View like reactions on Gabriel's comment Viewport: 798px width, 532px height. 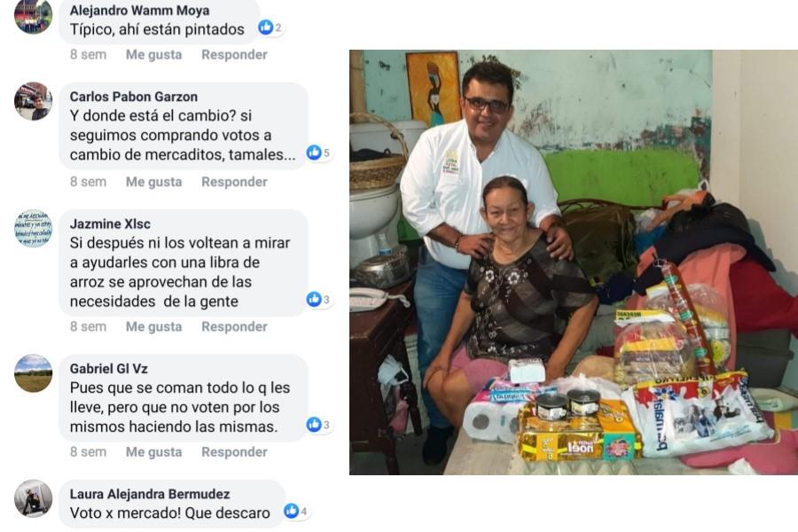318,425
